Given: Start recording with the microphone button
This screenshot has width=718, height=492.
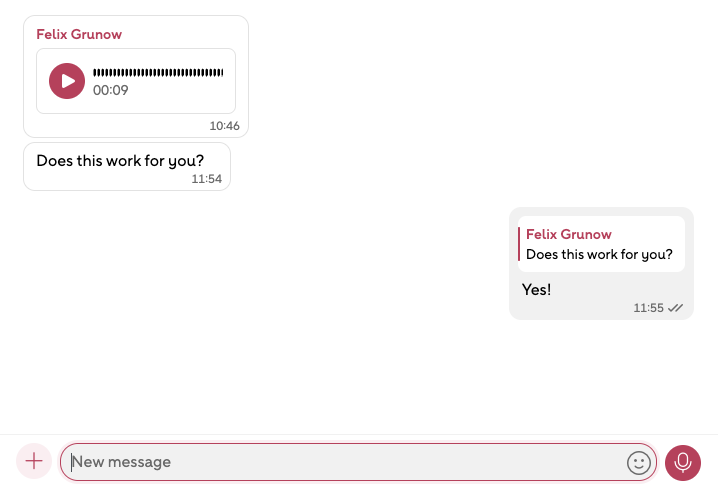Looking at the screenshot, I should [x=683, y=462].
